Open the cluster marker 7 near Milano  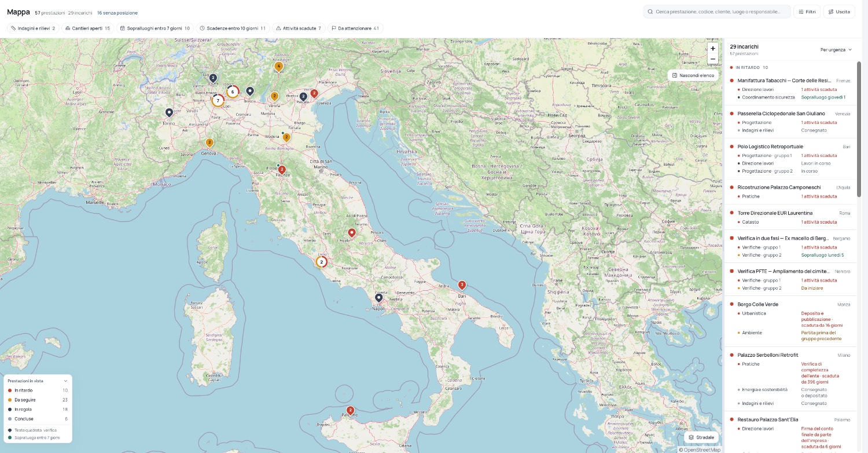(218, 101)
